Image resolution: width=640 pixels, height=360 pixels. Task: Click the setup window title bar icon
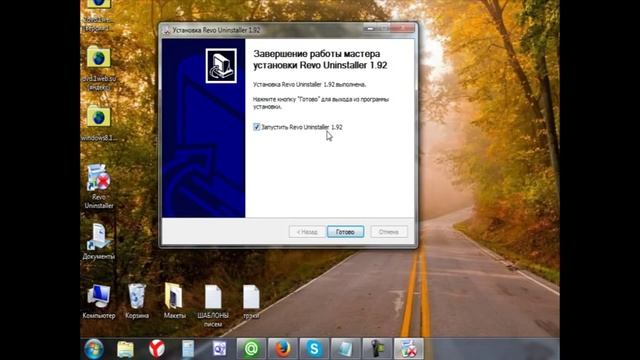167,30
